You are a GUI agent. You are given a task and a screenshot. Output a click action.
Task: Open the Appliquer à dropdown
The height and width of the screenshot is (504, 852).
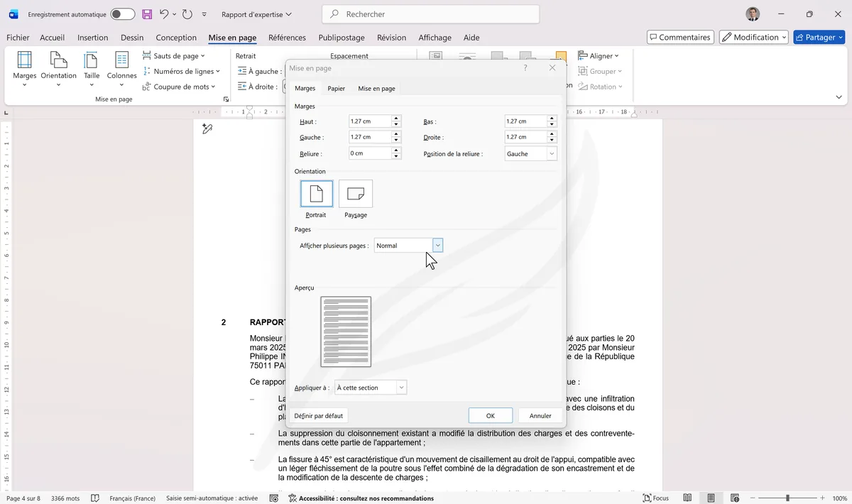pos(402,387)
